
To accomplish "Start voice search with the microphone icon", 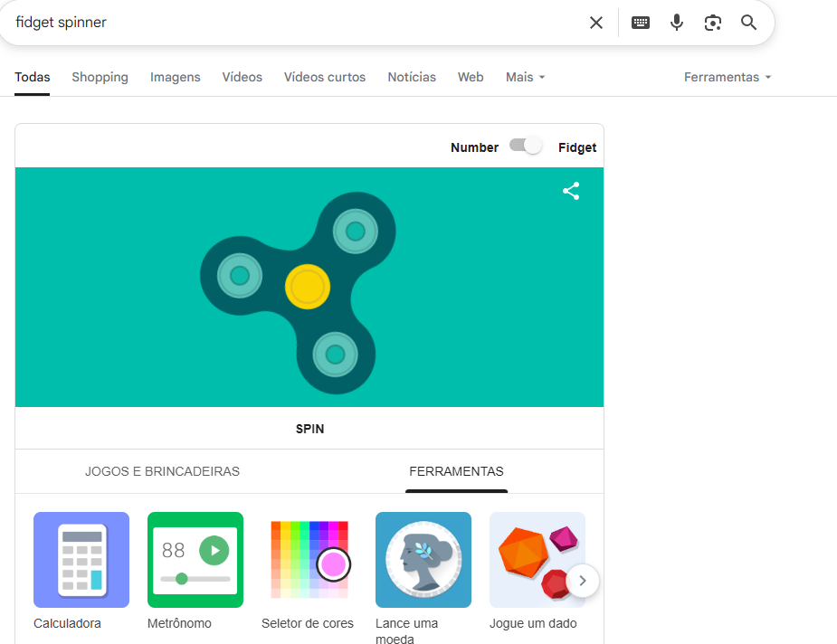I will tap(676, 23).
